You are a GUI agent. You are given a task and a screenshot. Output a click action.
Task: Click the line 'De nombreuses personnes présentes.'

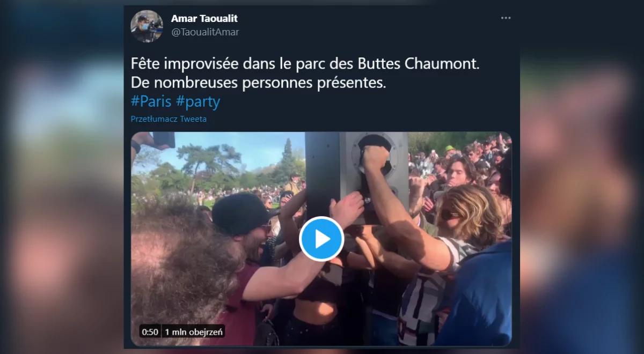(x=259, y=84)
